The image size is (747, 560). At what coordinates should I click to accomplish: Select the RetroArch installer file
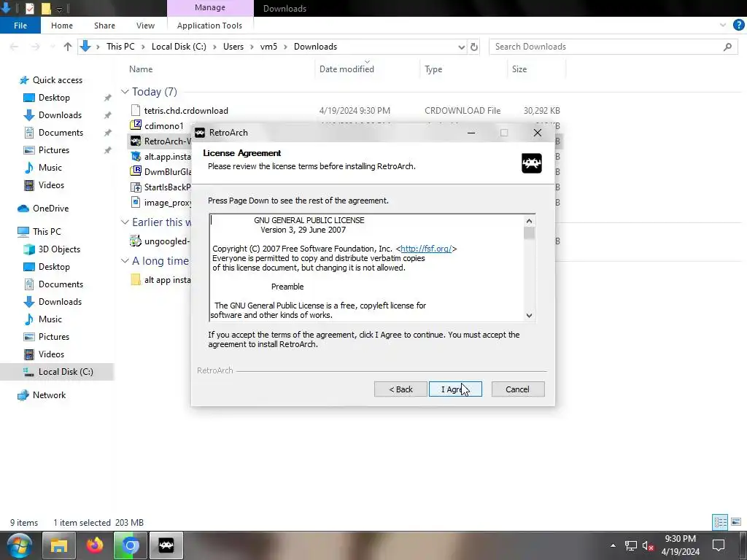pyautogui.click(x=167, y=141)
